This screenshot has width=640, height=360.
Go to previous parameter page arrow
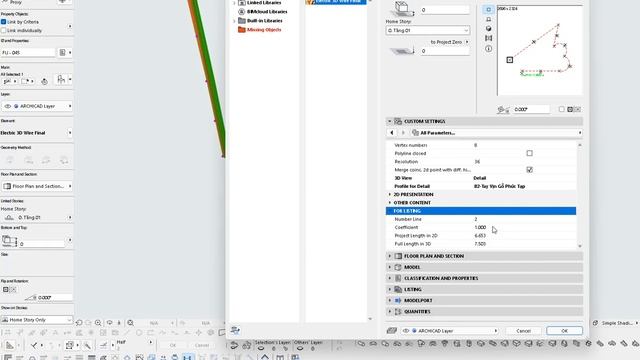(392, 133)
